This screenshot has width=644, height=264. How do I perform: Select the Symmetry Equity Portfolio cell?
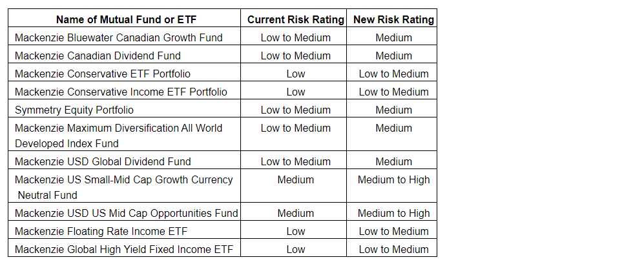74,110
